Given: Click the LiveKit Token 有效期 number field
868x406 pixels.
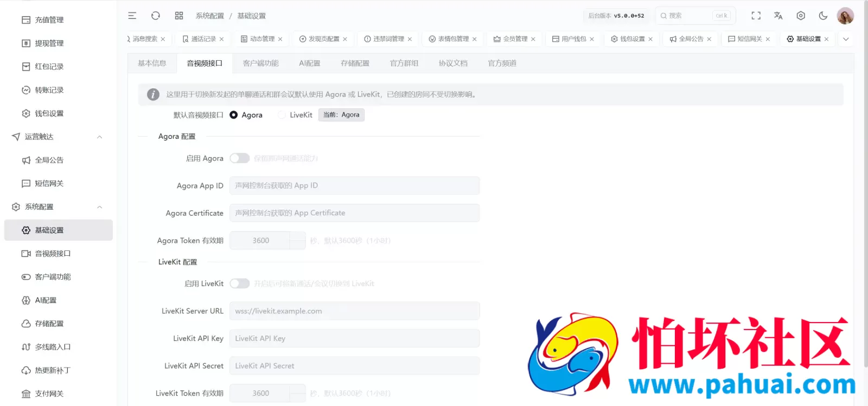Looking at the screenshot, I should [x=267, y=394].
